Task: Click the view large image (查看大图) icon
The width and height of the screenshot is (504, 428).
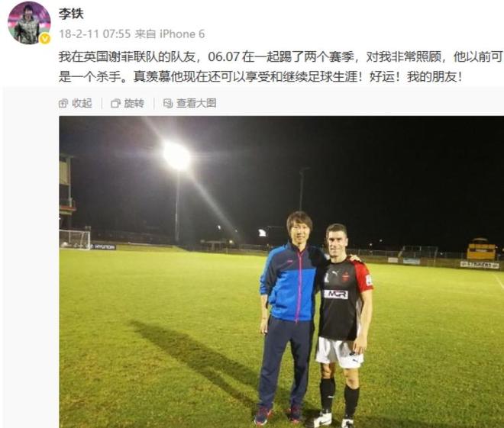Action: [x=168, y=104]
